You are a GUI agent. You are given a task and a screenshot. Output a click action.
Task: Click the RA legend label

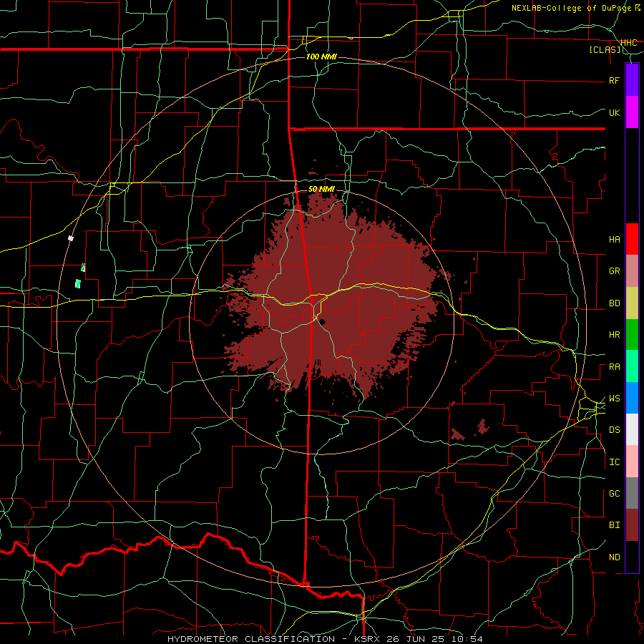(x=614, y=367)
